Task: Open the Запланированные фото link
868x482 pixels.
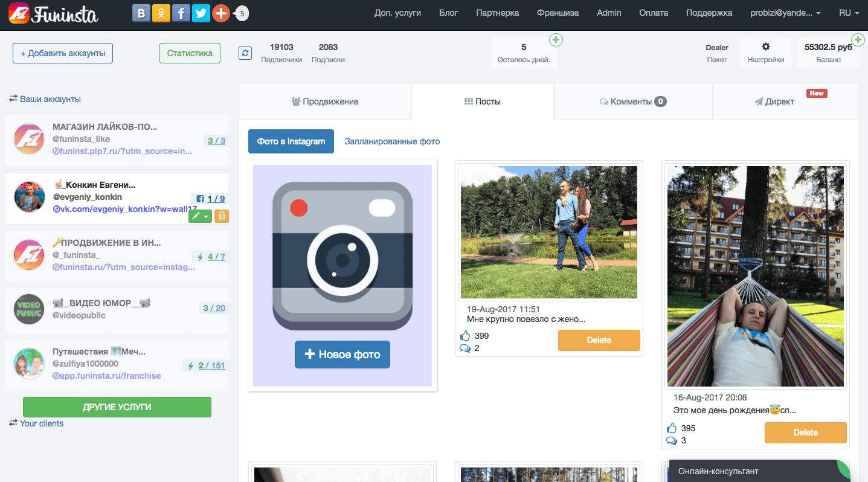Action: [x=392, y=141]
